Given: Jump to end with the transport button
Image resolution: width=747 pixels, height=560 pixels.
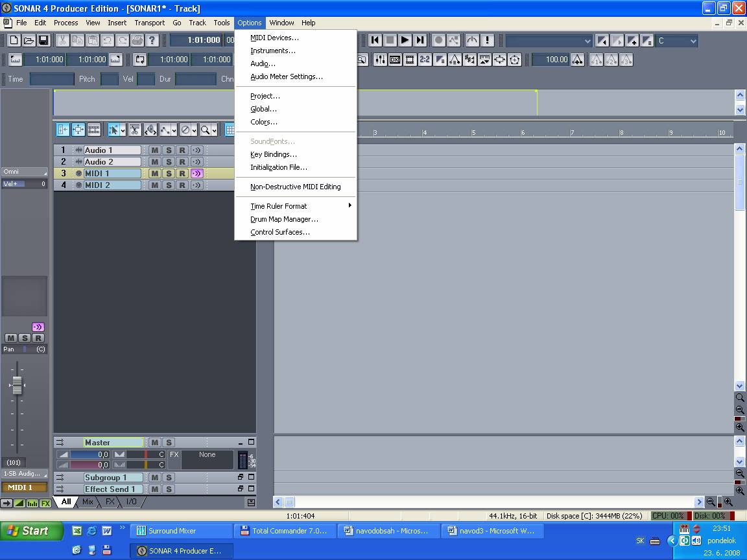Looking at the screenshot, I should (420, 40).
